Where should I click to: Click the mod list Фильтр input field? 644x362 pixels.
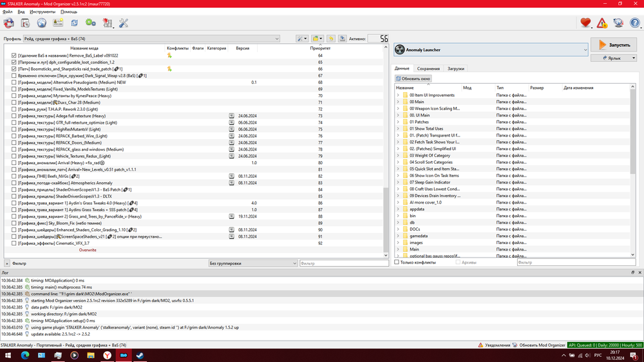tap(342, 263)
